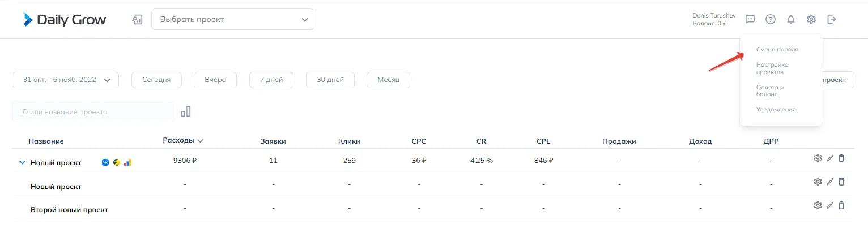
Task: Open the notifications bell icon
Action: [791, 19]
